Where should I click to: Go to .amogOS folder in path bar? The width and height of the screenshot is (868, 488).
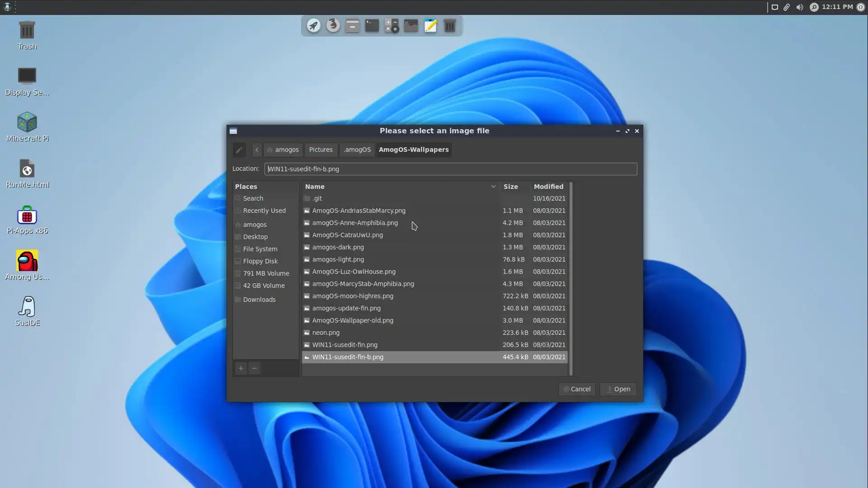click(x=357, y=150)
